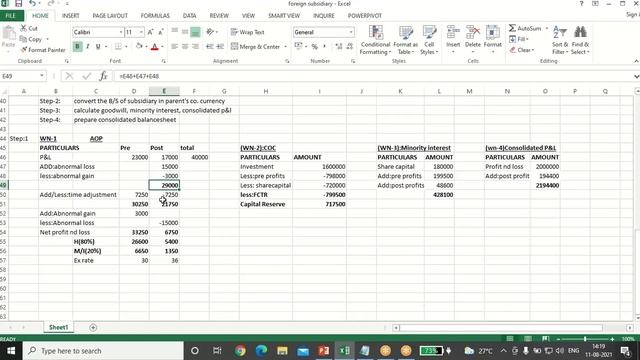Apply accounting number format
Image resolution: width=640 pixels, height=360 pixels.
[298, 47]
